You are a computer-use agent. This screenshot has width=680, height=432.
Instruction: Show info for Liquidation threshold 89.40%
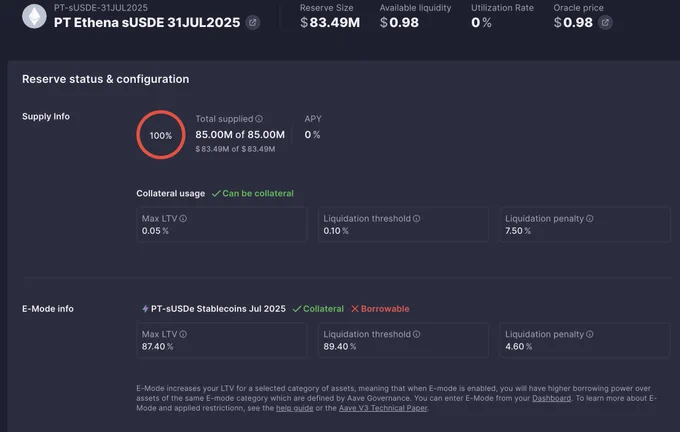[x=416, y=334]
